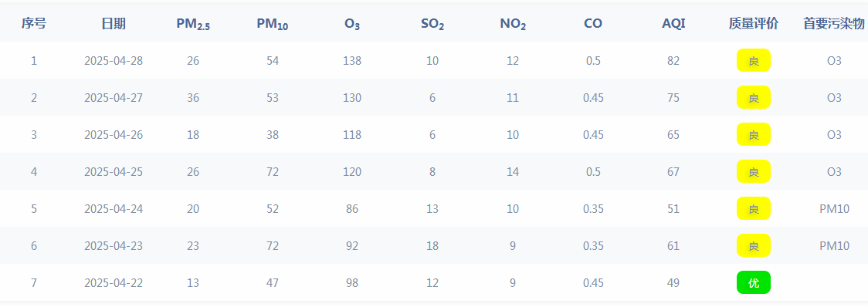The height and width of the screenshot is (307, 868).
Task: Click the CO column header
Action: pos(593,23)
